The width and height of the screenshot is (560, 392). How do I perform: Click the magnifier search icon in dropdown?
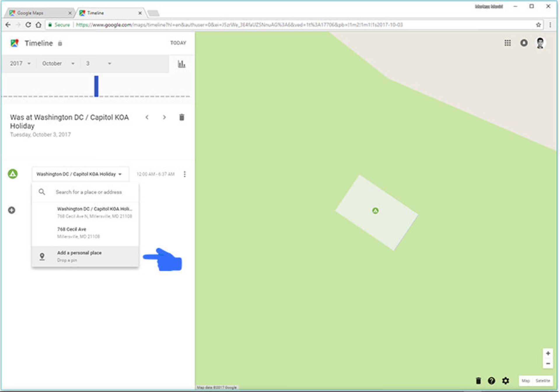[x=42, y=192]
